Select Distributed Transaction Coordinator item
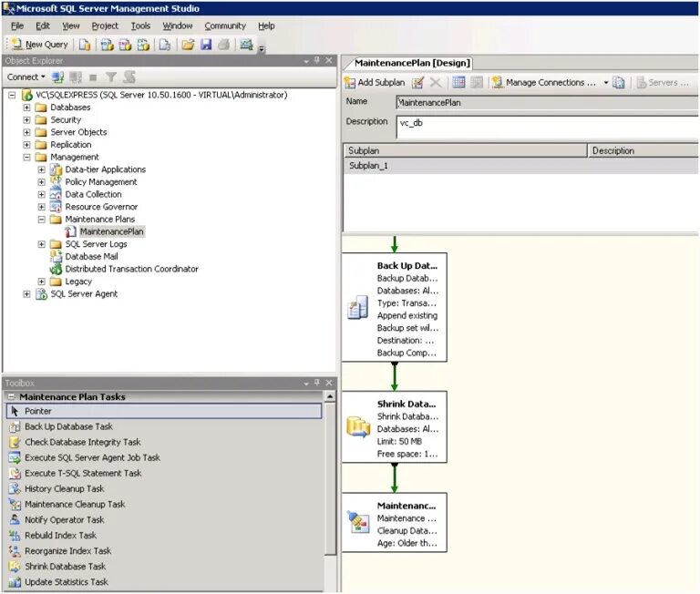Screen dimensions: 700x594 point(131,269)
